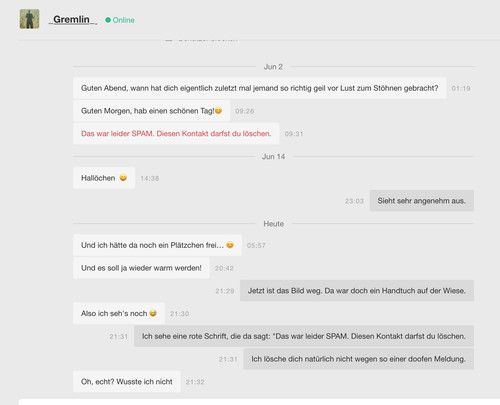
Task: Click emoji next to 'Hallöchen' message
Action: coord(123,178)
